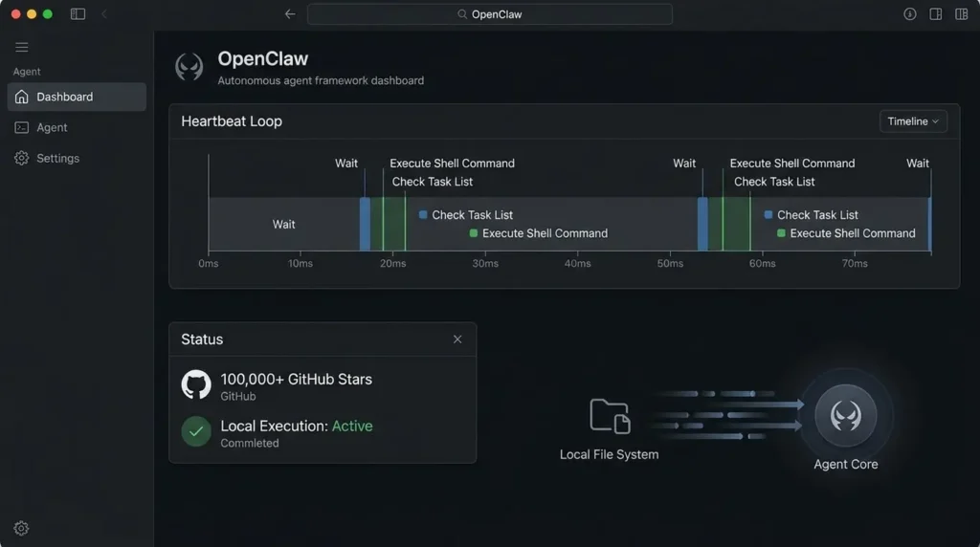The height and width of the screenshot is (547, 980).
Task: Click the first green Execute Shell Command legend swatch
Action: (x=473, y=233)
